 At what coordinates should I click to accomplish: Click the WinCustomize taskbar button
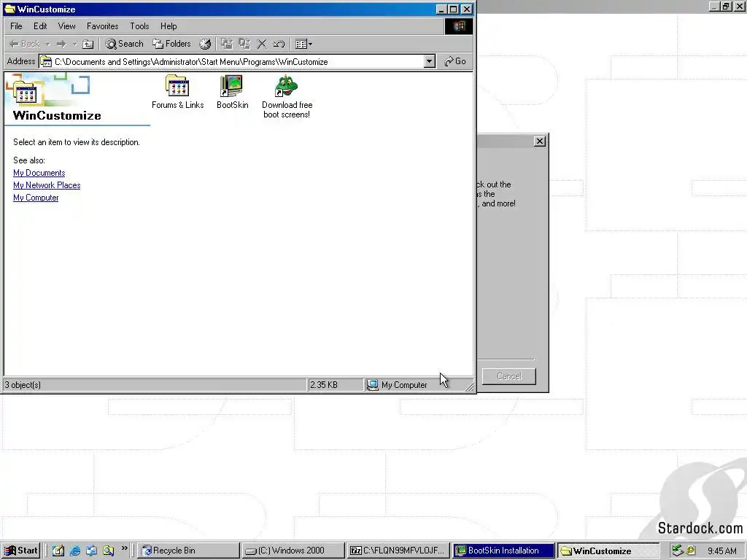point(608,551)
